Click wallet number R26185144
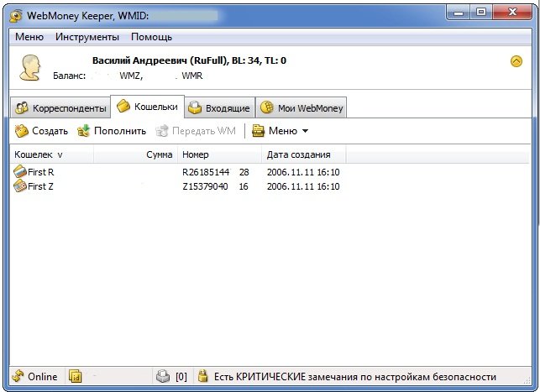 pos(216,172)
